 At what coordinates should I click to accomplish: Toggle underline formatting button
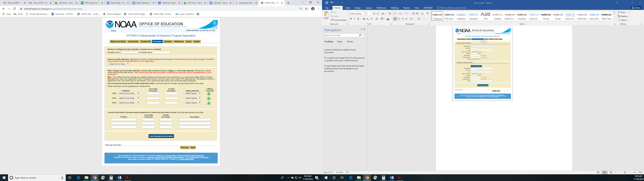pyautogui.click(x=358, y=19)
